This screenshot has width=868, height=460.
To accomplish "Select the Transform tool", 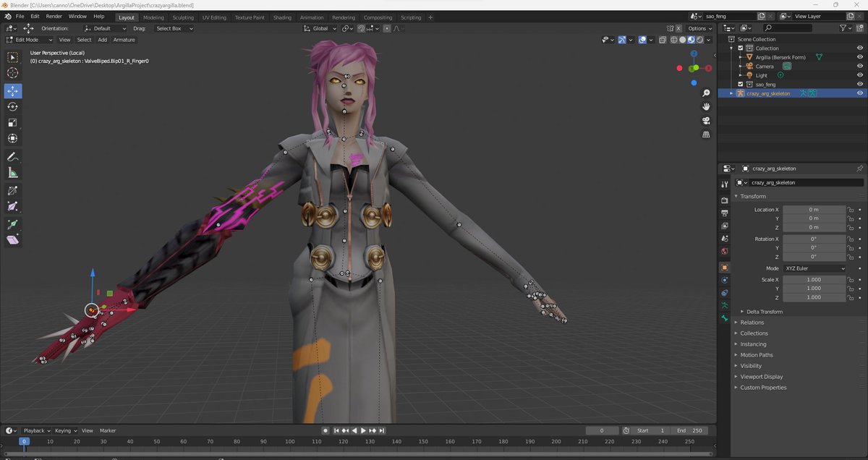I will pos(13,138).
